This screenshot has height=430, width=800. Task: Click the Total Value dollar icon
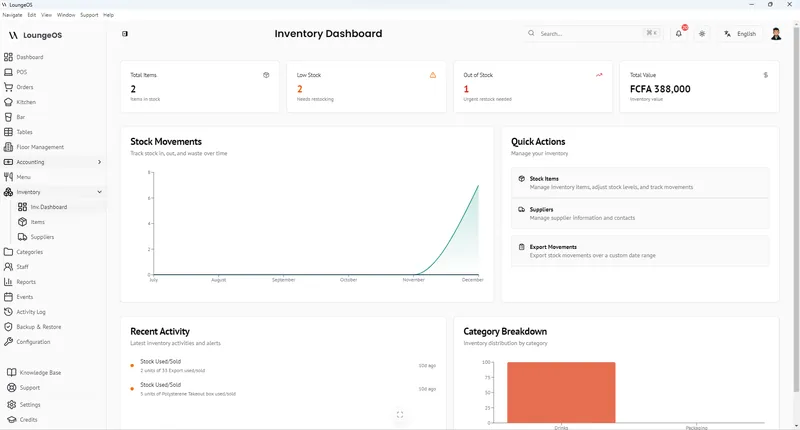[765, 75]
